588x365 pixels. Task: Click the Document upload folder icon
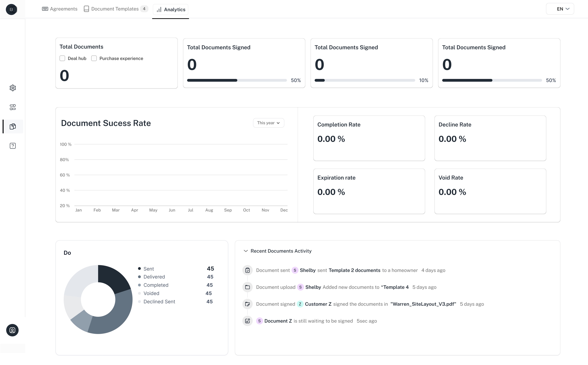point(247,287)
